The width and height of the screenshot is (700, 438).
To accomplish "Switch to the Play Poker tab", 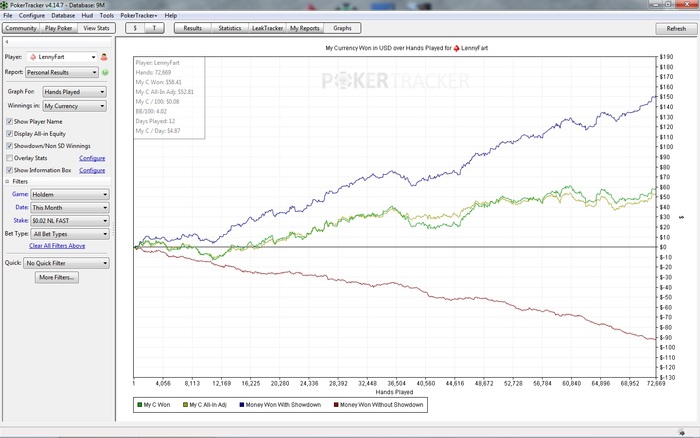I will click(x=58, y=28).
